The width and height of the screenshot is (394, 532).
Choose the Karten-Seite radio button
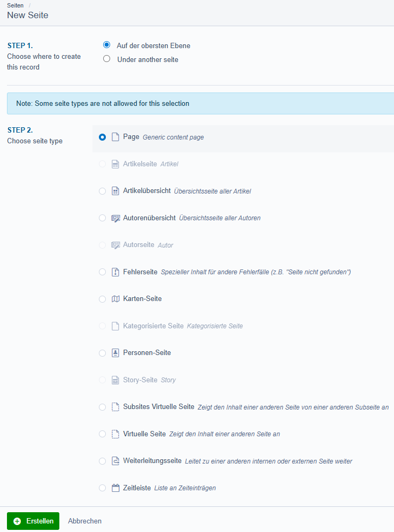click(x=103, y=299)
